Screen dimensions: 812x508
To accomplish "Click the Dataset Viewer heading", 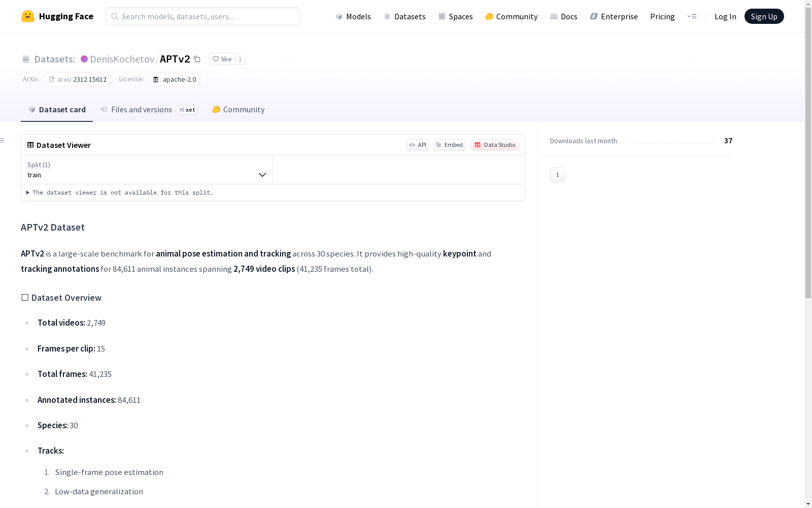I will click(x=63, y=145).
